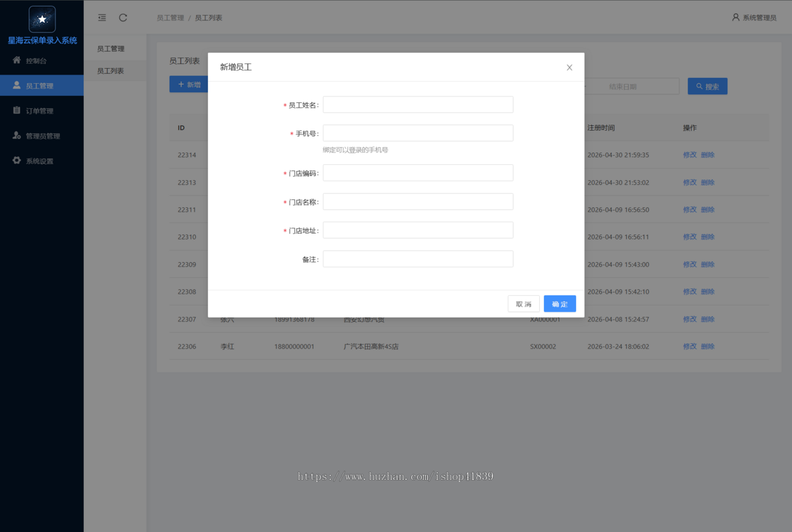Focus the 员工姓名 input field
This screenshot has height=532, width=792.
click(x=418, y=105)
